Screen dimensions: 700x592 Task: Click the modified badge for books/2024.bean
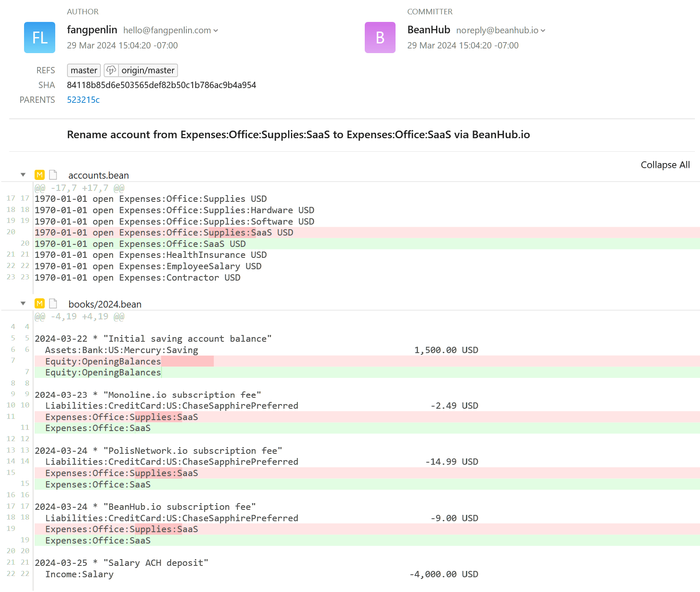(40, 303)
